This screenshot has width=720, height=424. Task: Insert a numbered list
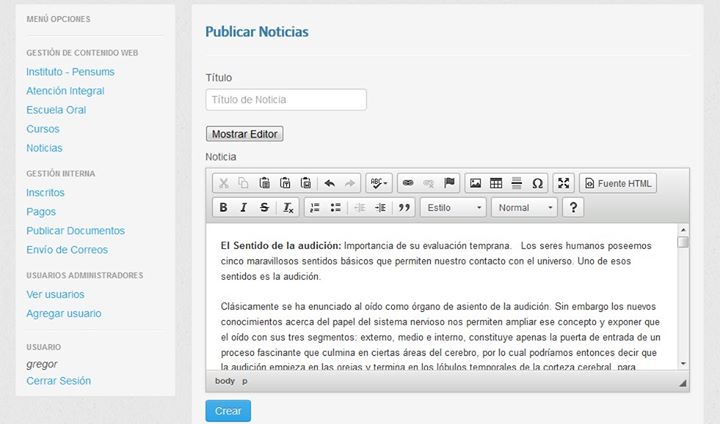point(315,208)
